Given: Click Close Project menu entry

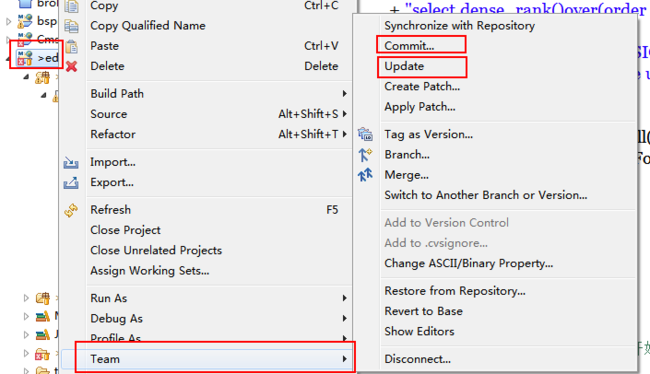Looking at the screenshot, I should click(x=125, y=230).
